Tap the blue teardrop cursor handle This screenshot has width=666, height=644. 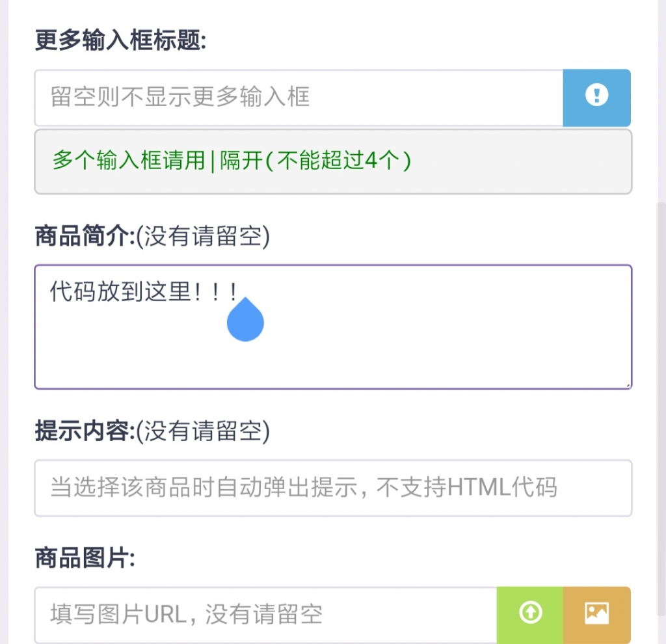point(245,319)
